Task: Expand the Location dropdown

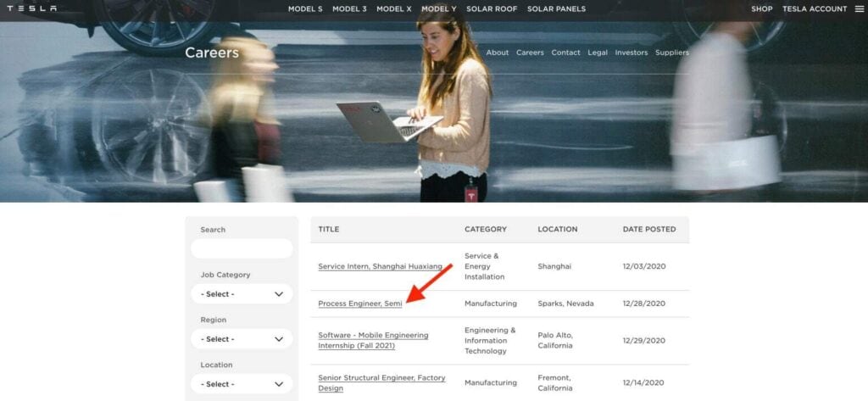Action: (x=242, y=384)
